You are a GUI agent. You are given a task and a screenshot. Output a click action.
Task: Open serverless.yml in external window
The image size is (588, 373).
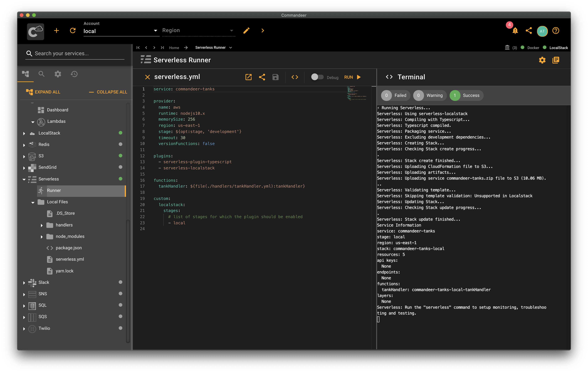(248, 77)
